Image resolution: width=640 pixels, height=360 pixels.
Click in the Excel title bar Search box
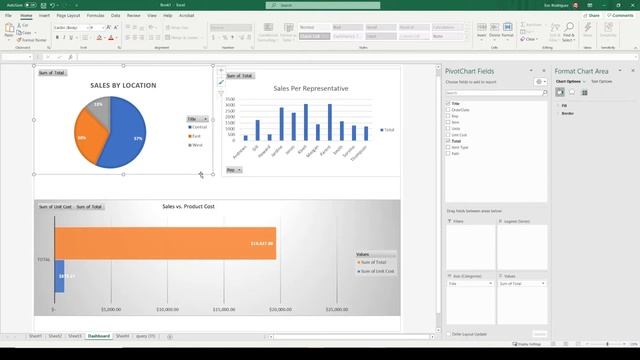coord(322,5)
